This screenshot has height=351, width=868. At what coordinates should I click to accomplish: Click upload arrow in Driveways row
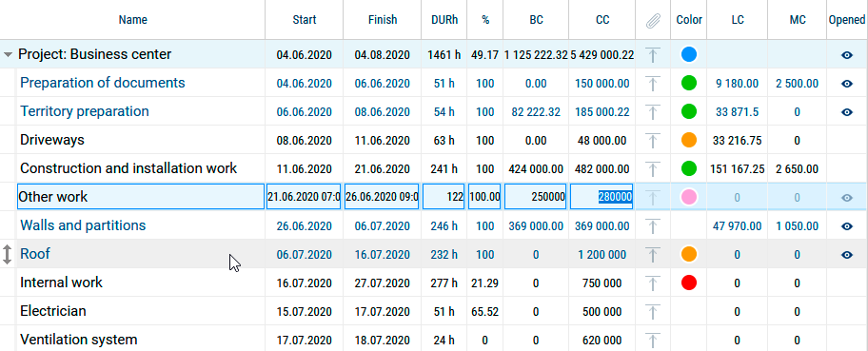653,141
